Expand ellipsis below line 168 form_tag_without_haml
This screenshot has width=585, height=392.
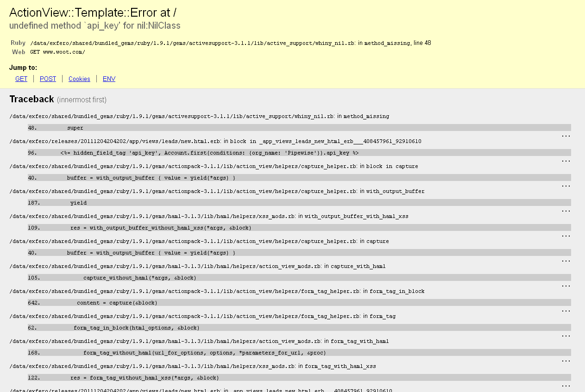click(x=566, y=361)
